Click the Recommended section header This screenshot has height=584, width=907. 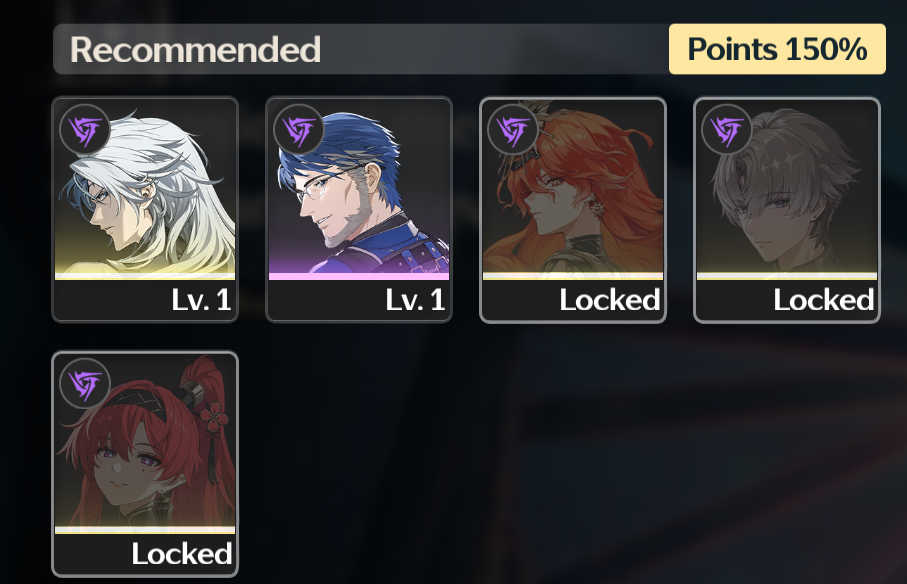(196, 50)
